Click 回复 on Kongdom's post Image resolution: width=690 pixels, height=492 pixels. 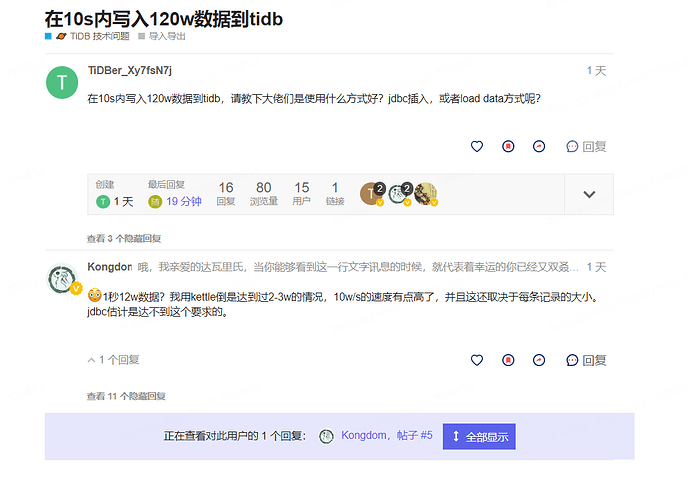pos(586,360)
